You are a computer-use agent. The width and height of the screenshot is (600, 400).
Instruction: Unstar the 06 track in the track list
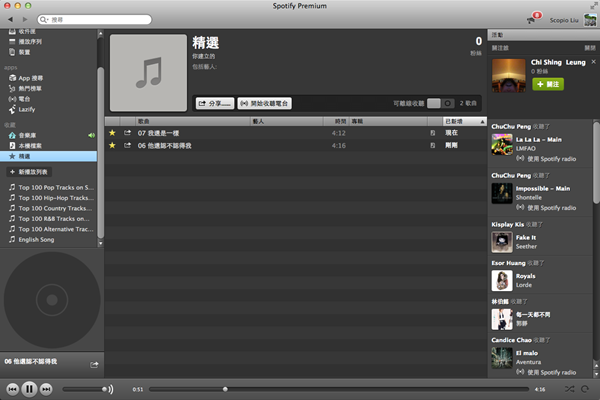click(x=112, y=145)
